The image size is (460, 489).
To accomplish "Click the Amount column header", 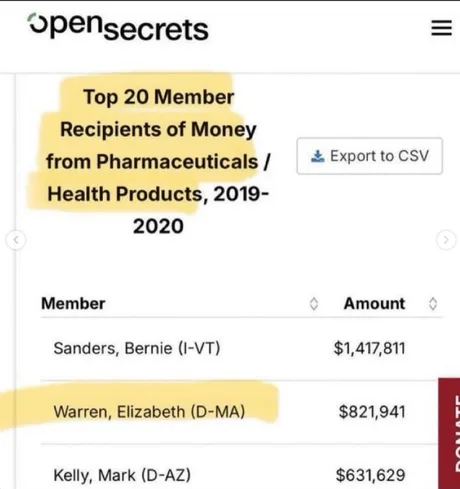I will click(374, 304).
